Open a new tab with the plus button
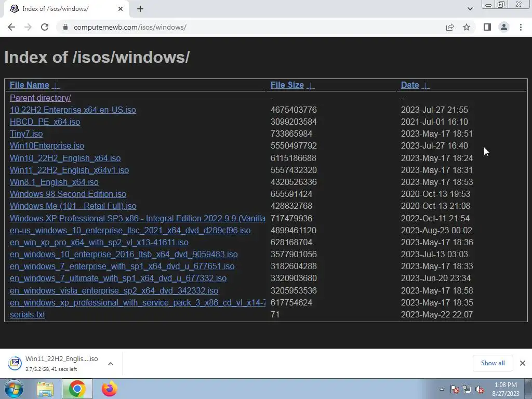532x399 pixels. pos(140,9)
